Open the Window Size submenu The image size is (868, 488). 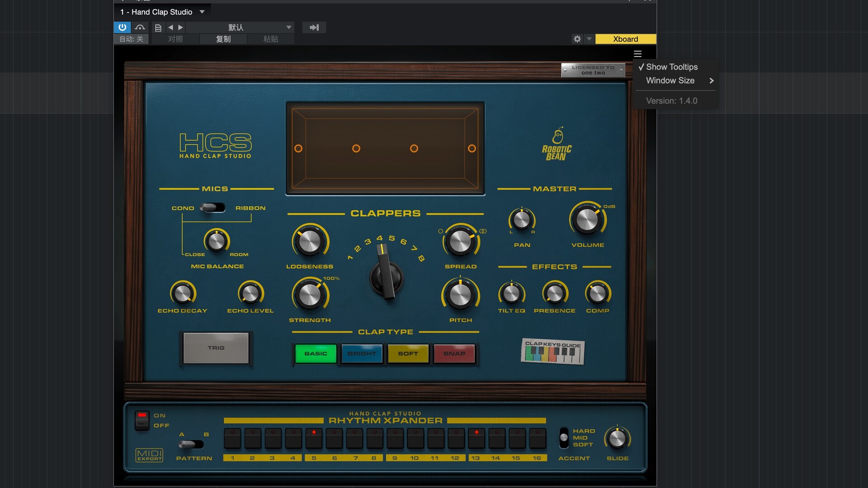[675, 80]
